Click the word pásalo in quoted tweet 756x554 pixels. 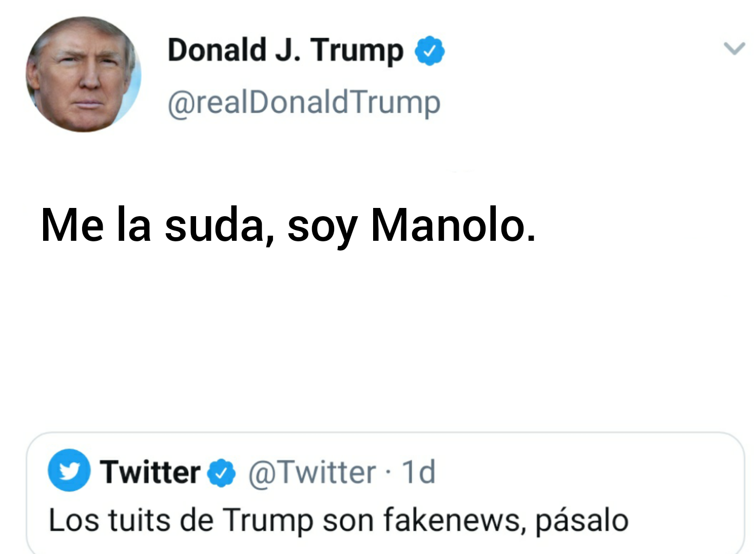tap(581, 521)
